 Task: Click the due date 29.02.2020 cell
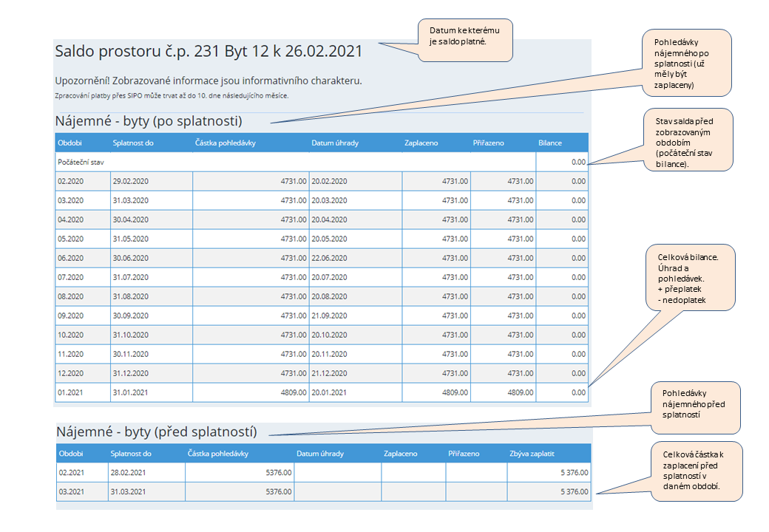click(131, 181)
